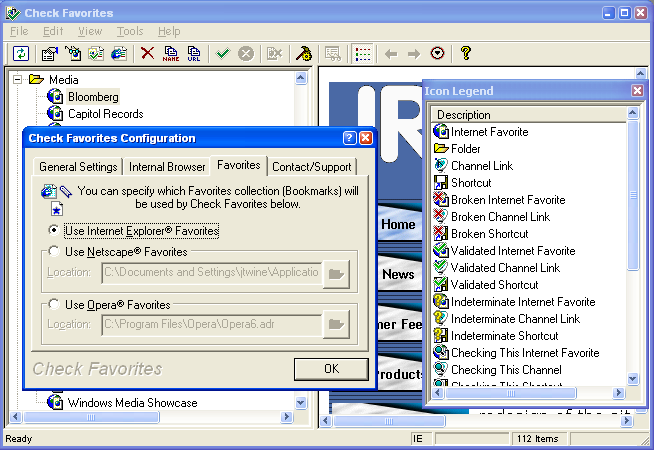Click the Media folder label

coord(63,79)
